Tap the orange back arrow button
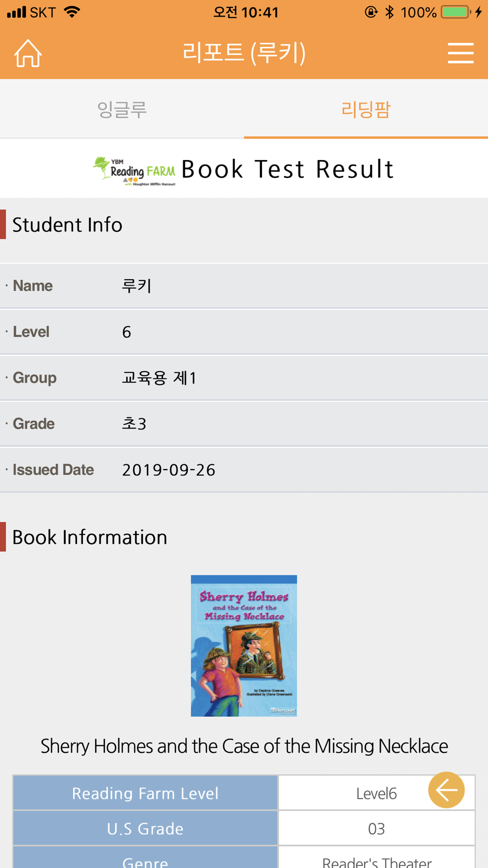The image size is (488, 868). (446, 789)
